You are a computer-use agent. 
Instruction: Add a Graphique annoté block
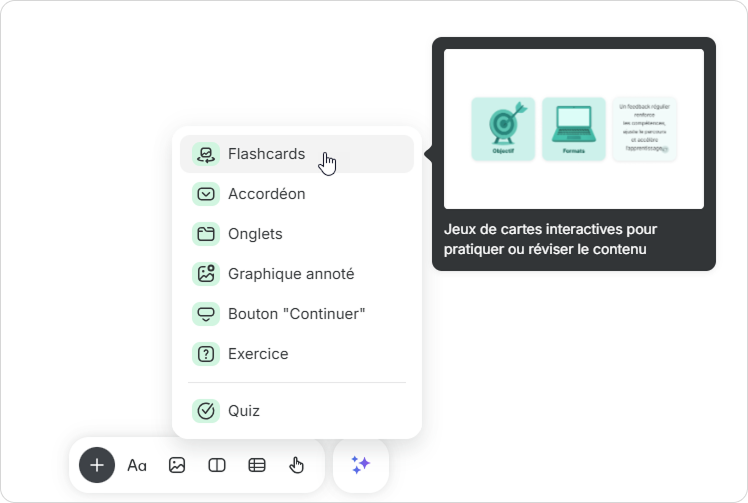click(290, 274)
